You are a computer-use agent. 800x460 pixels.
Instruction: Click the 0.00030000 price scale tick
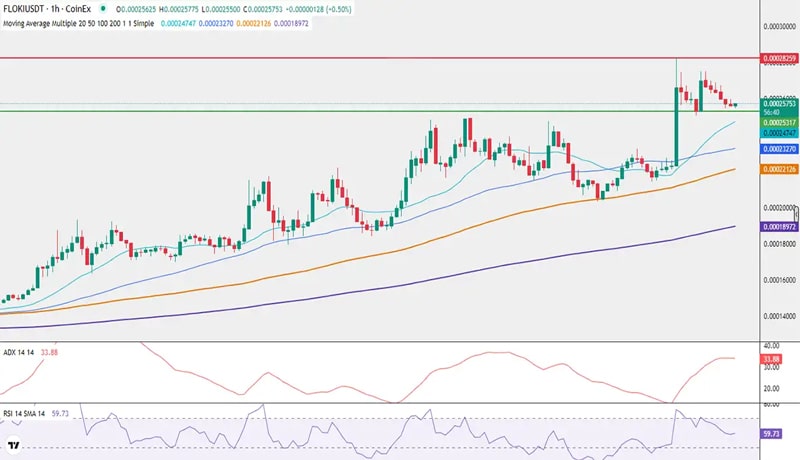pyautogui.click(x=779, y=27)
